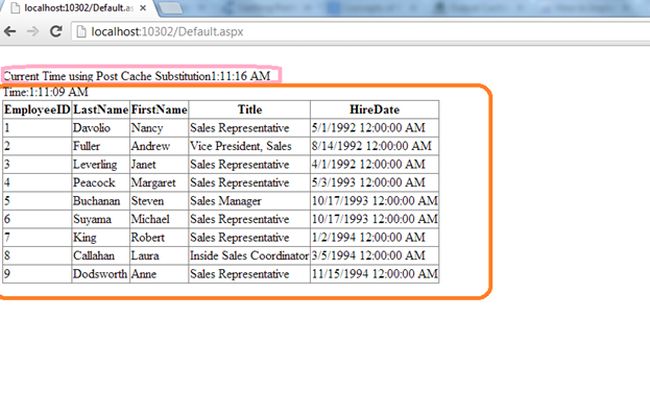Click the LastName column header
Screen dimensions: 650x393
[x=101, y=109]
